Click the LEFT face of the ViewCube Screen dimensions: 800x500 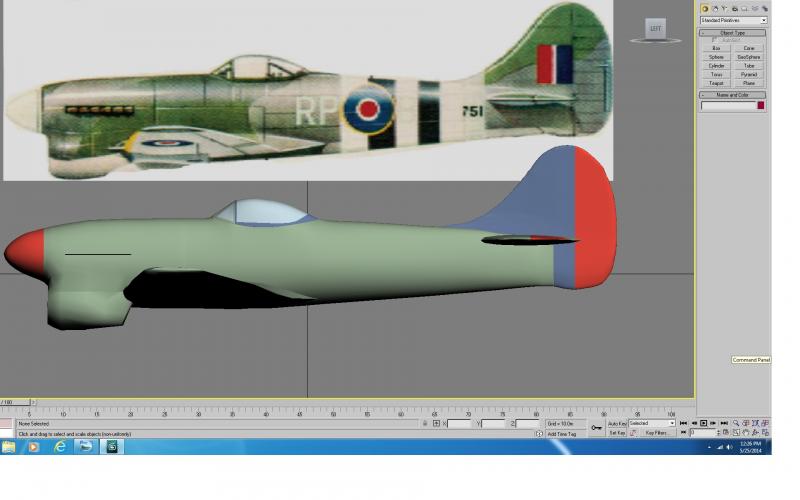pos(655,29)
